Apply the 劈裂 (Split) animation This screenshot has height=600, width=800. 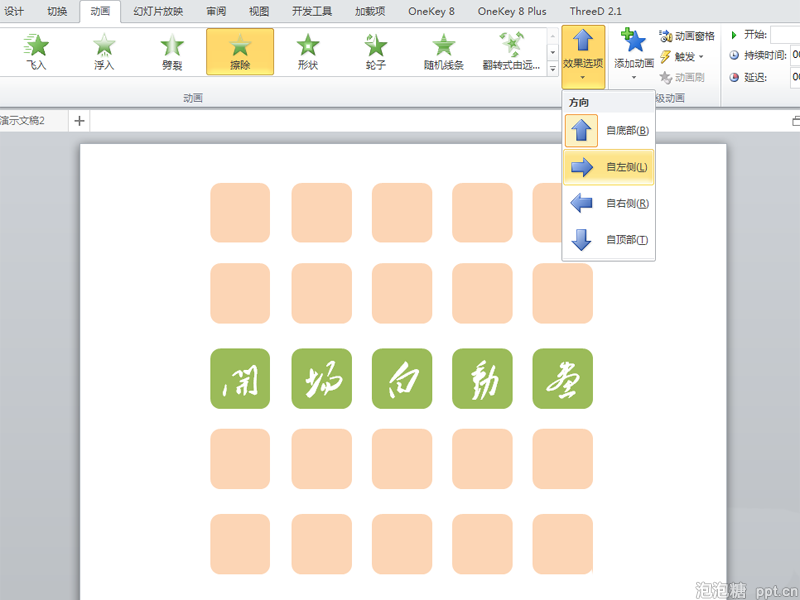click(171, 50)
